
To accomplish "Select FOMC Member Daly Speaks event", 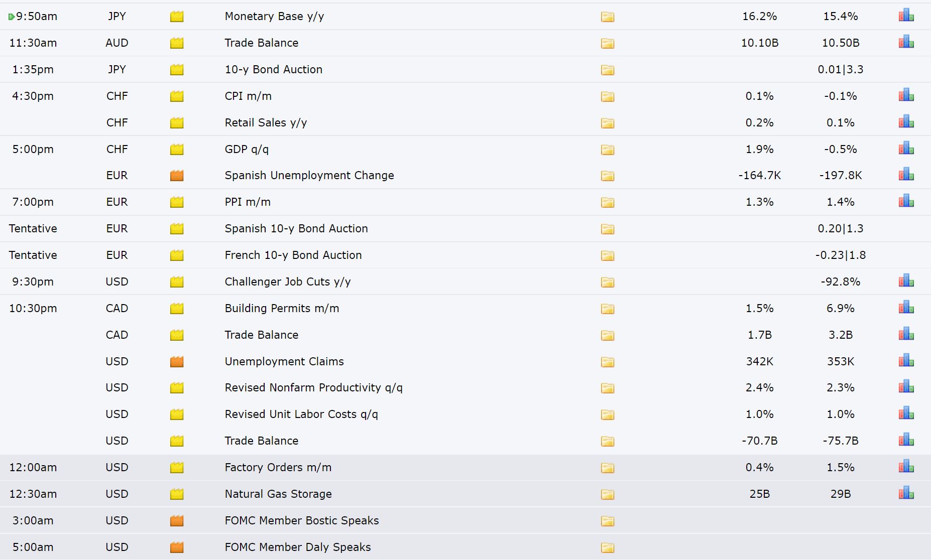I will (x=298, y=547).
